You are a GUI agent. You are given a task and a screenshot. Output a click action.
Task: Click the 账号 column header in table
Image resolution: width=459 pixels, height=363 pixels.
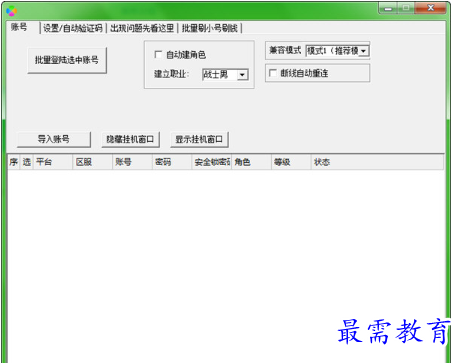tap(132, 162)
